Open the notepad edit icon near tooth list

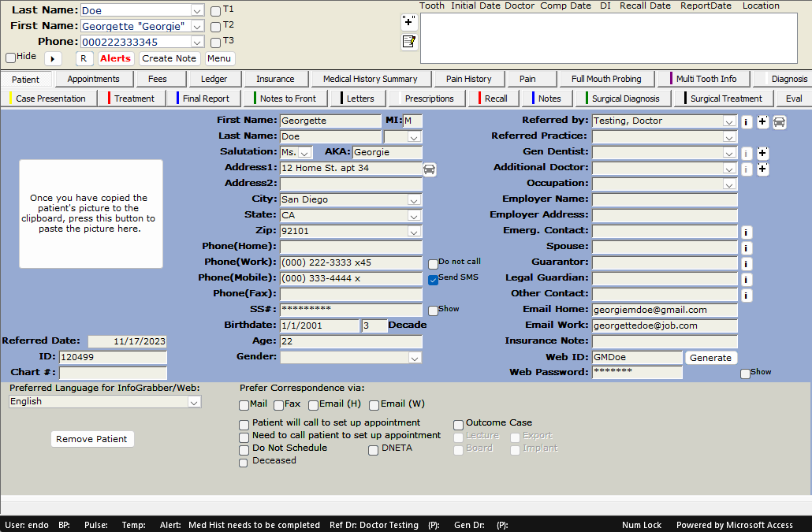coord(409,42)
